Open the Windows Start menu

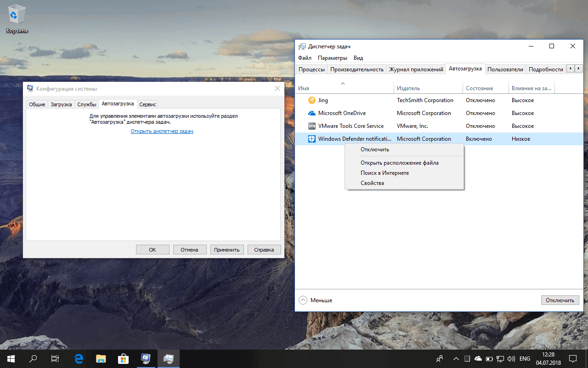(x=11, y=359)
